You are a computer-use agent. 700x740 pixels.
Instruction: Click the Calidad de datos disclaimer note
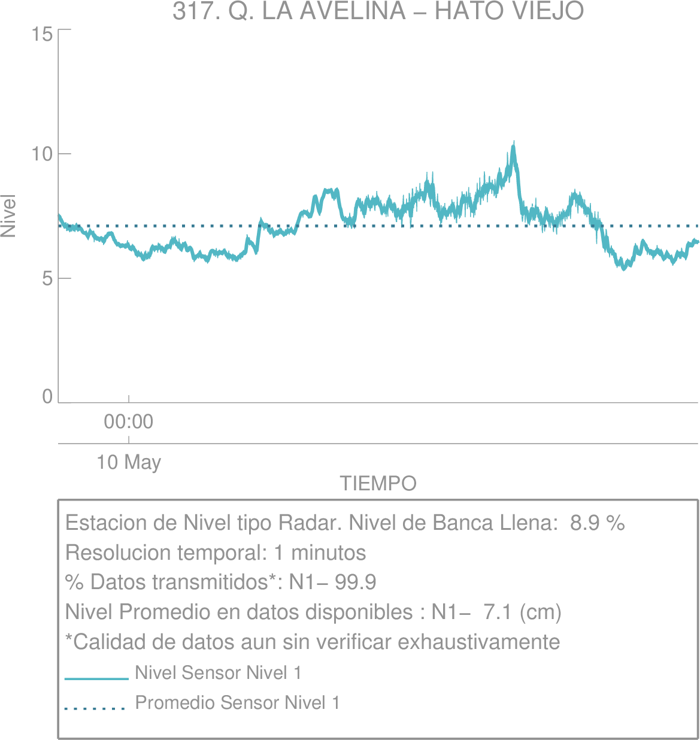(x=313, y=642)
